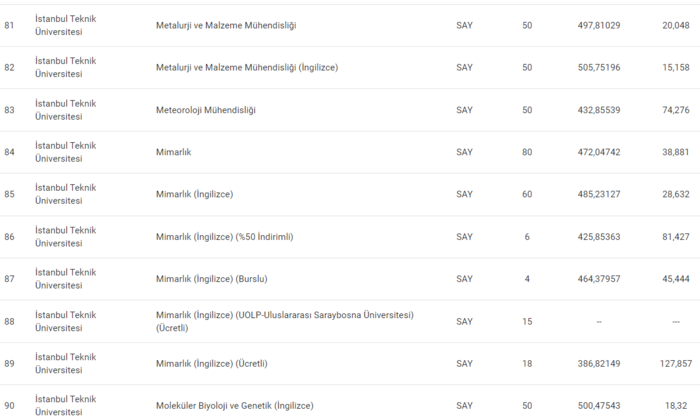Viewport: 700px width, 420px height.
Task: Click row number 81 cell
Action: (9, 25)
